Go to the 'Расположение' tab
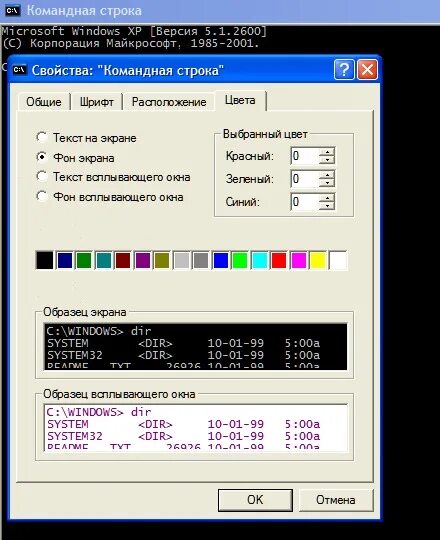Screen dimensions: 440x540 [x=169, y=102]
